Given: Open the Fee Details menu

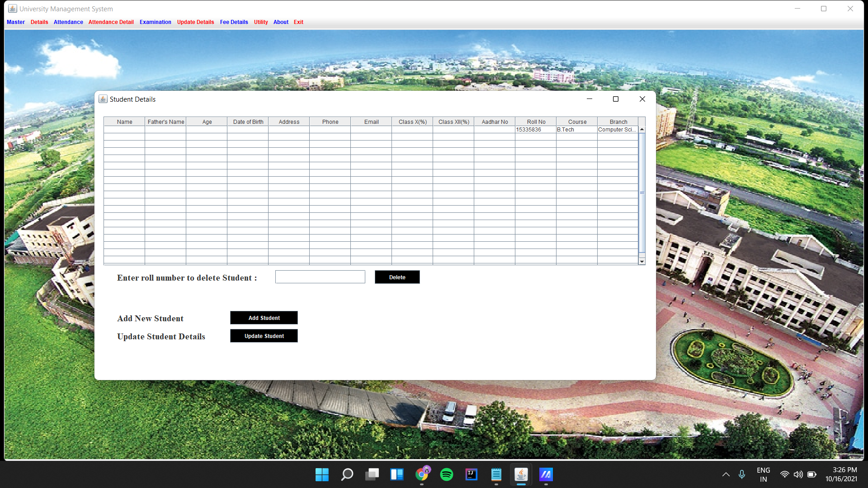Looking at the screenshot, I should click(234, 22).
